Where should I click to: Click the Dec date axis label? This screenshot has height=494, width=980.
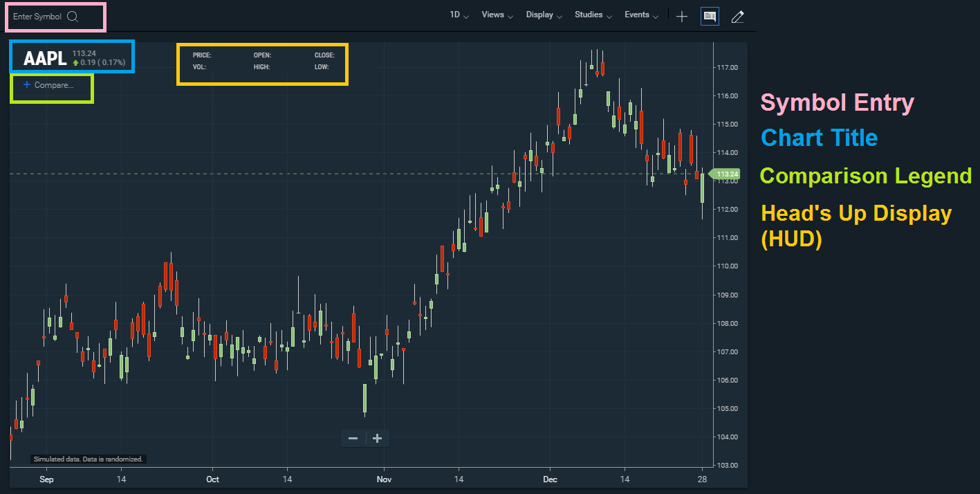pyautogui.click(x=551, y=479)
